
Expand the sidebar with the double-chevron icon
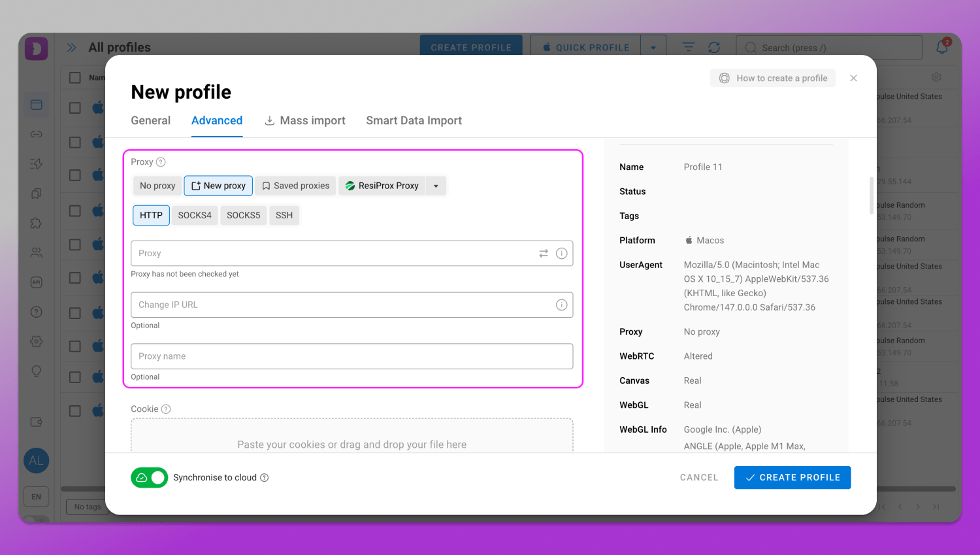pyautogui.click(x=72, y=47)
